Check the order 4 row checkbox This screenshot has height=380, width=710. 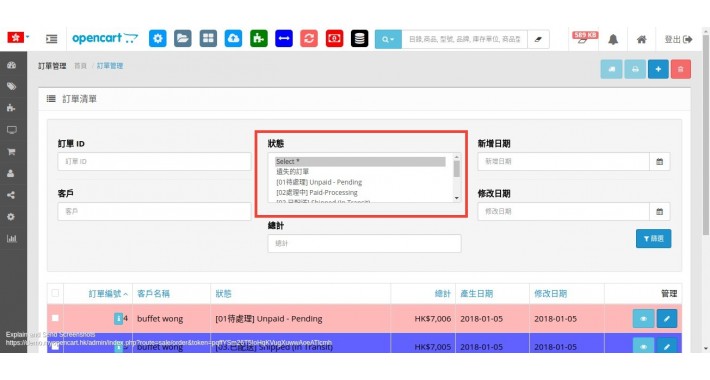tap(55, 318)
